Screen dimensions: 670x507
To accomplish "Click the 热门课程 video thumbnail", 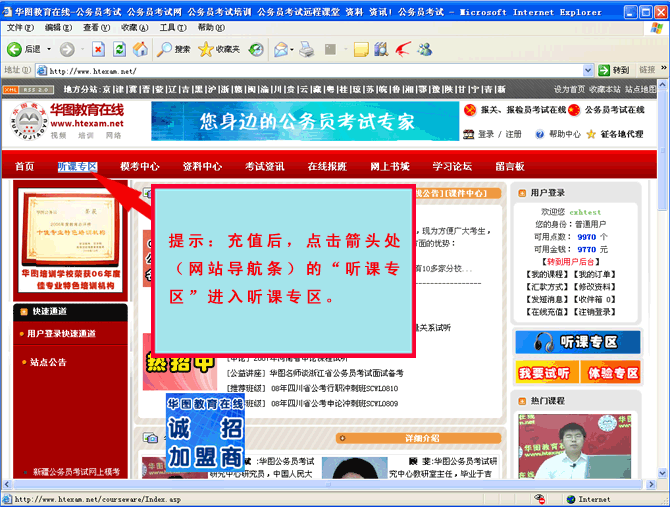I will pyautogui.click(x=574, y=446).
